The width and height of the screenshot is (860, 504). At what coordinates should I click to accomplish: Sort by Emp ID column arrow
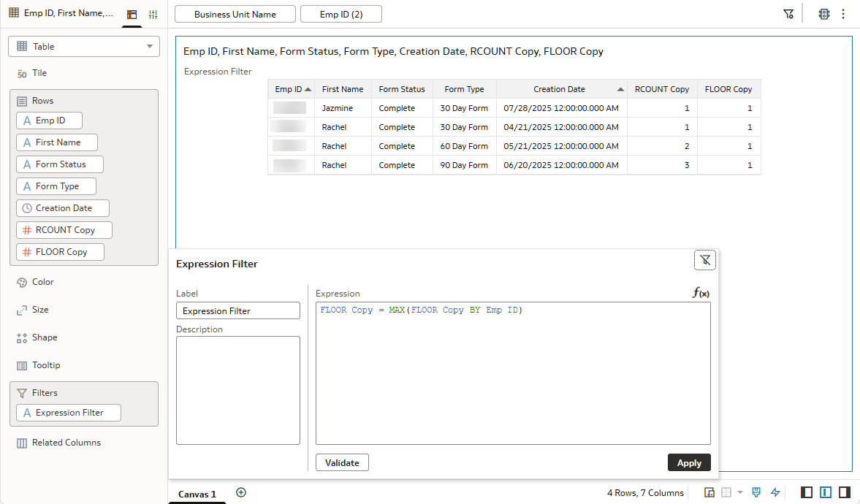(308, 89)
